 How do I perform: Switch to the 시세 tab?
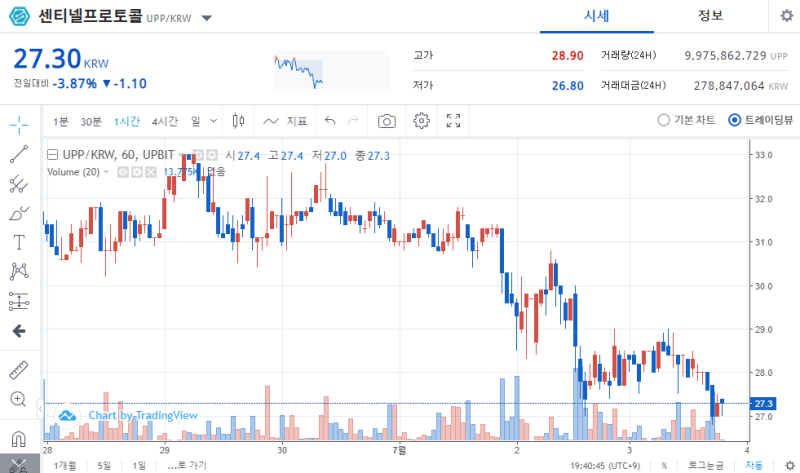[597, 16]
